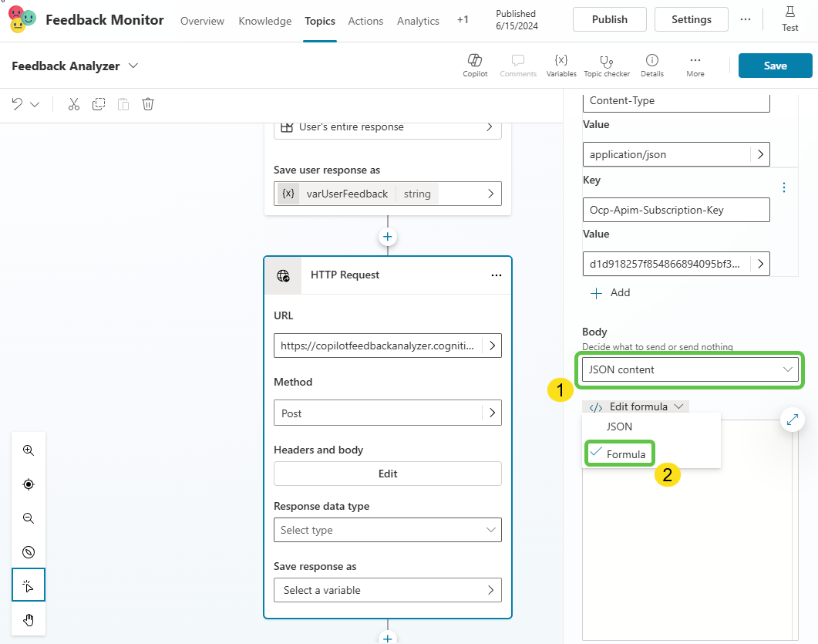818x644 pixels.
Task: Open the Body JSON content dropdown
Action: click(690, 369)
